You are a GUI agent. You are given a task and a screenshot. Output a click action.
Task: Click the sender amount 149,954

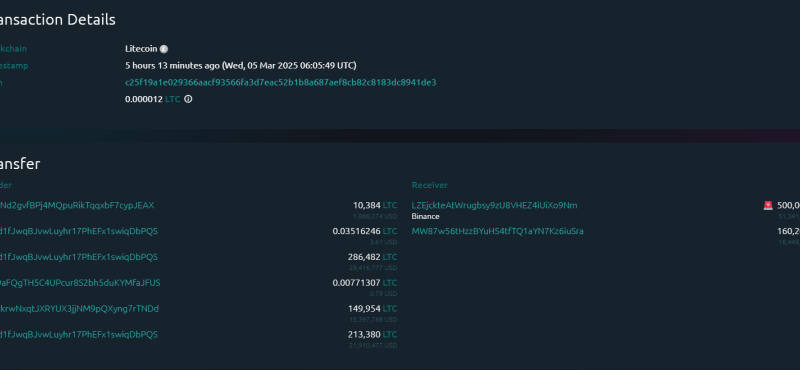click(x=364, y=309)
